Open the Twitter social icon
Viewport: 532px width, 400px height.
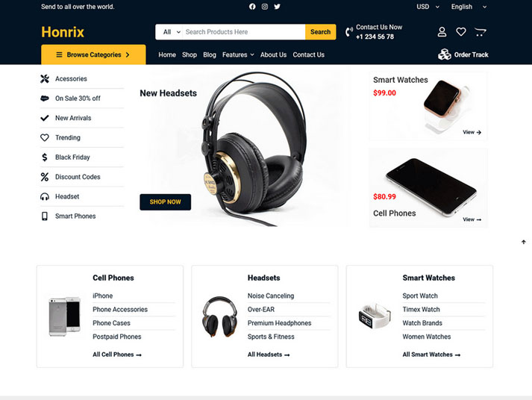point(278,7)
